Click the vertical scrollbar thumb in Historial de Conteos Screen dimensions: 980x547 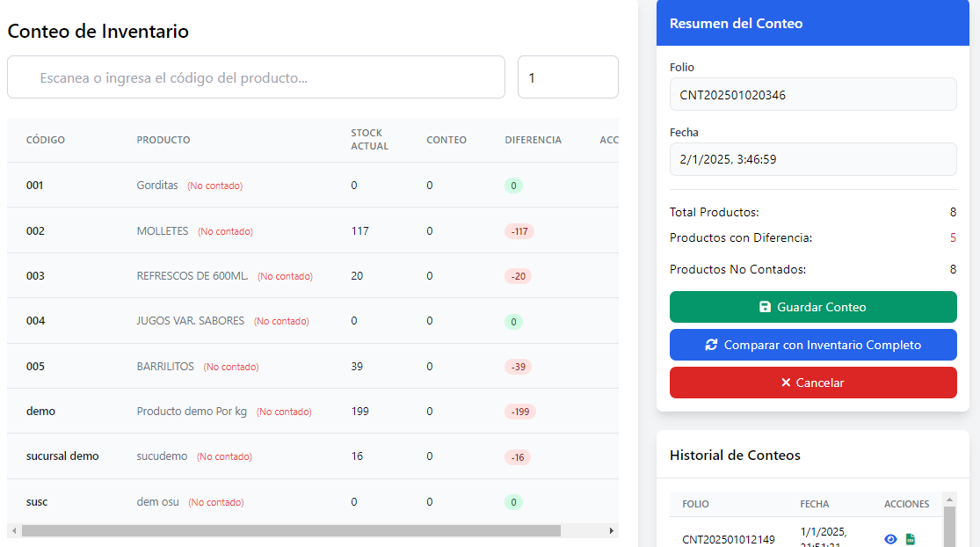coord(949,528)
